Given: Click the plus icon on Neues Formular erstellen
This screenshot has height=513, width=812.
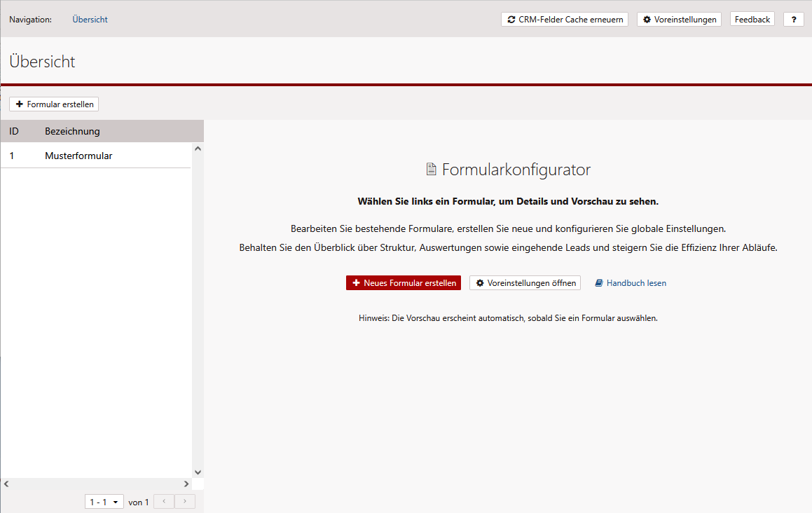Looking at the screenshot, I should [x=356, y=283].
